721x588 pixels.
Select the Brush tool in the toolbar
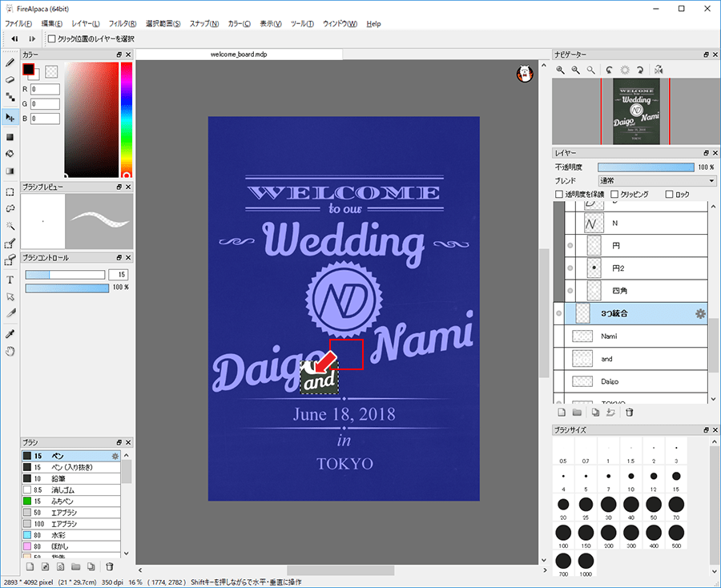pyautogui.click(x=10, y=62)
